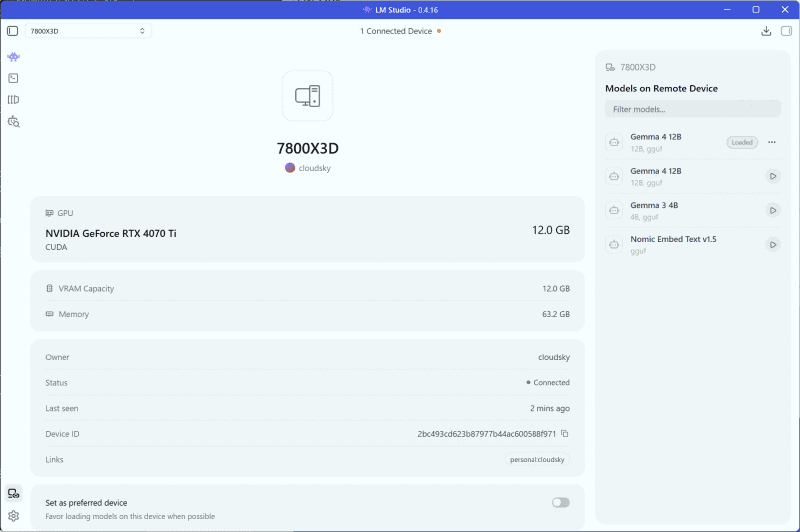The image size is (800, 532).
Task: Enable Set as preferred device switch
Action: pyautogui.click(x=560, y=502)
